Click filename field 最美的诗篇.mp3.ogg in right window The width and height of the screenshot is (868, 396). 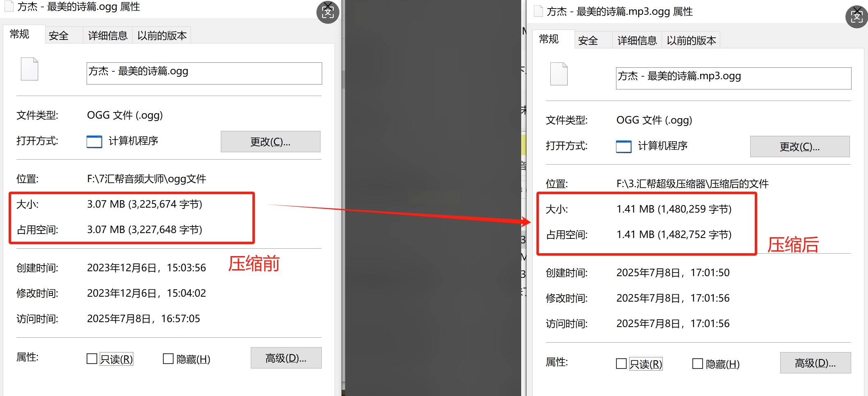tap(734, 78)
